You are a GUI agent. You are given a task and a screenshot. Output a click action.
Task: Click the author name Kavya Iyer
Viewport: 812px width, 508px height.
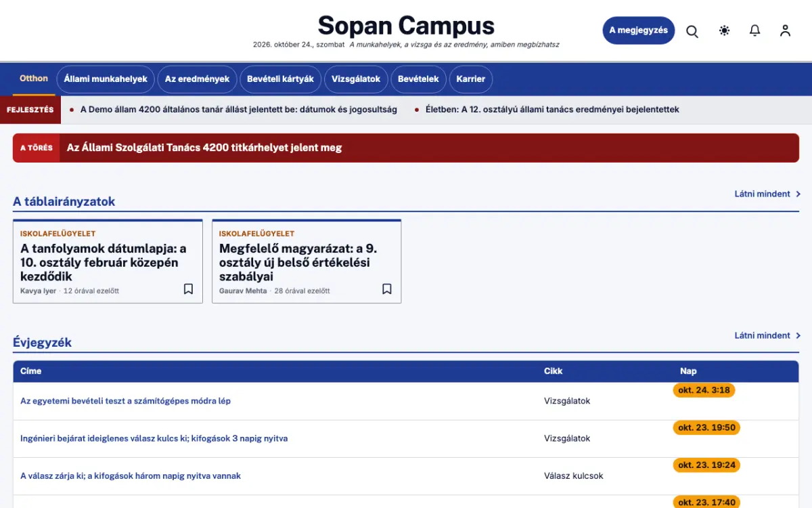pos(39,291)
